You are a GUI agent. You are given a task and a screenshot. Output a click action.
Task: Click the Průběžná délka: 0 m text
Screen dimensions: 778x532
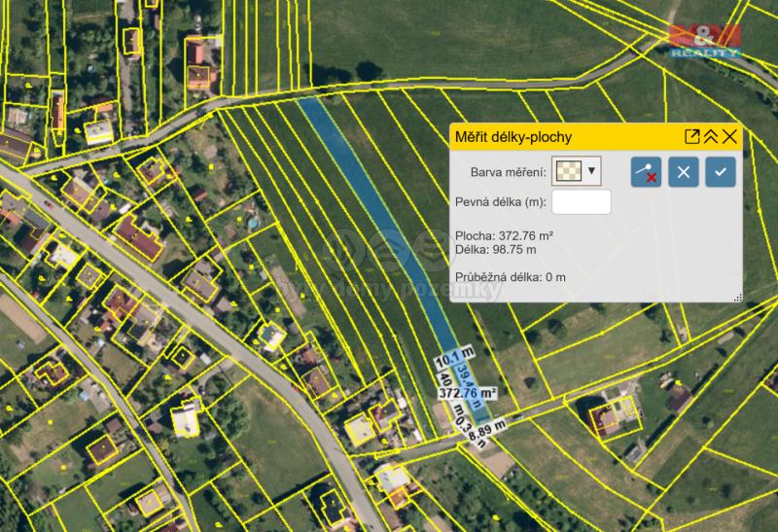511,277
